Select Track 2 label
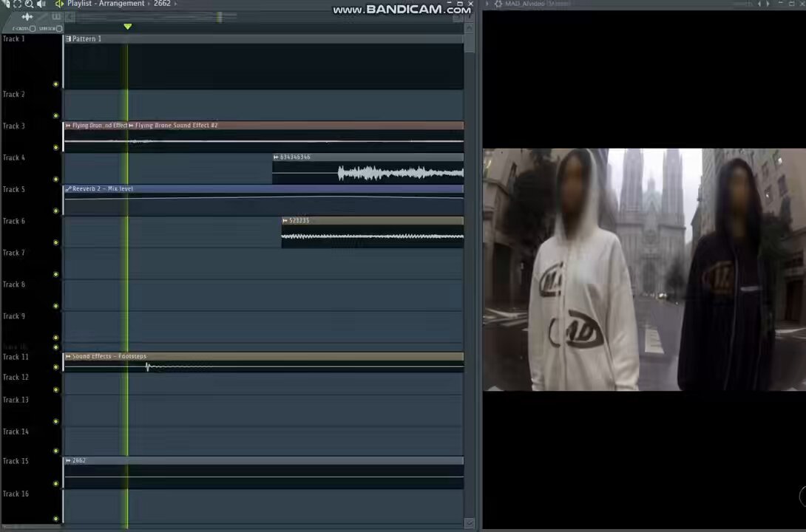The image size is (806, 532). click(x=14, y=95)
